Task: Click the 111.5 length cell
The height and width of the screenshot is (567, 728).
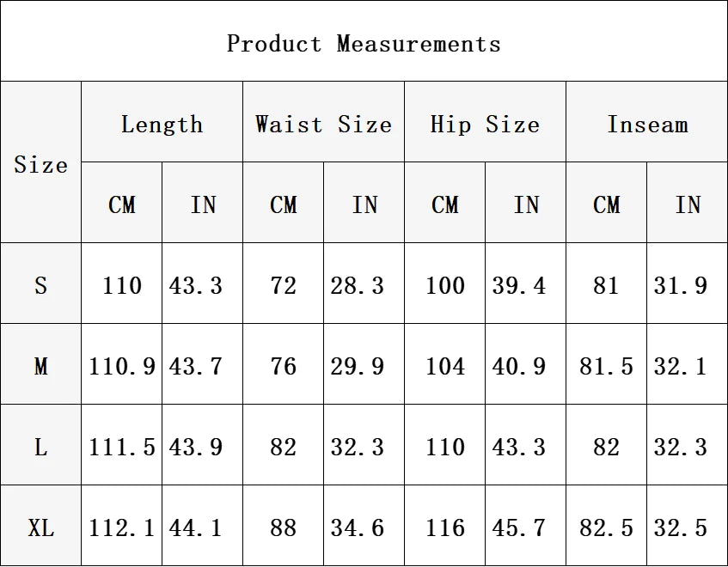Action: 122,445
